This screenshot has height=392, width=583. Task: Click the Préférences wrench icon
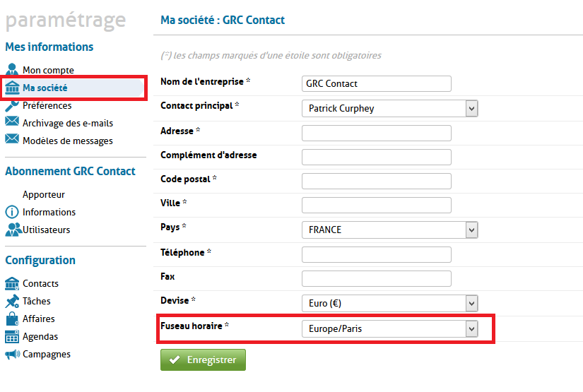coord(12,105)
